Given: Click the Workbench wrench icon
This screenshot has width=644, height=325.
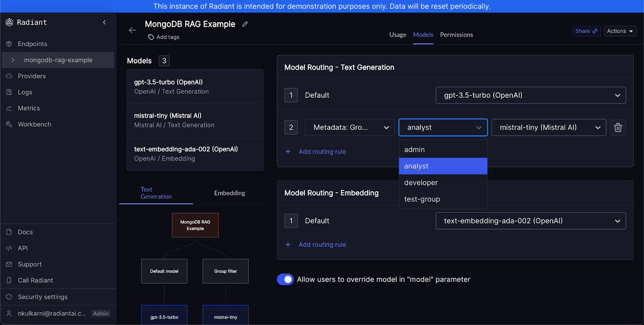Looking at the screenshot, I should click(9, 124).
